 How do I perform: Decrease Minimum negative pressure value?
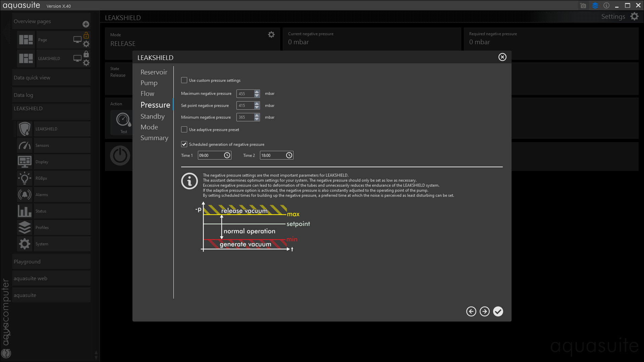point(257,119)
